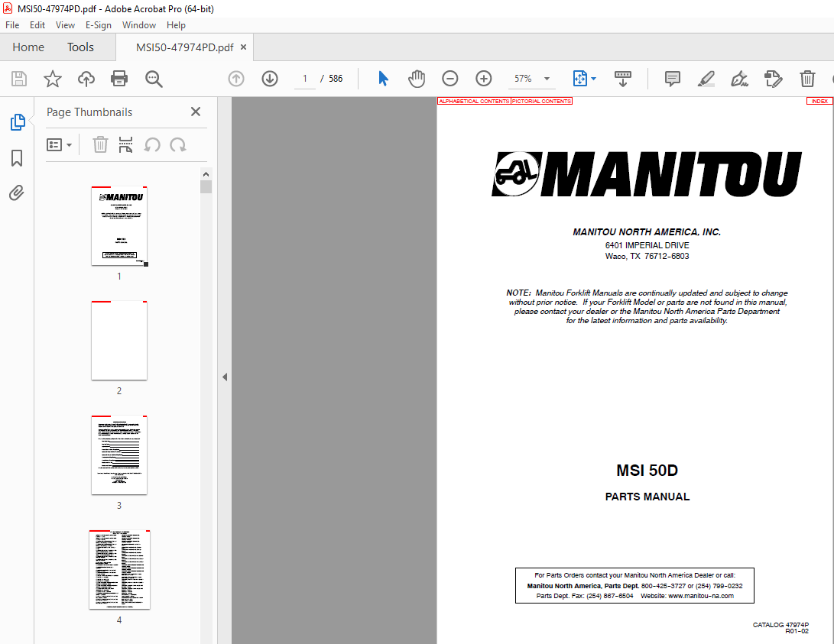834x644 pixels.
Task: Close the MSI50-47974PD.pdf tab
Action: tap(244, 47)
